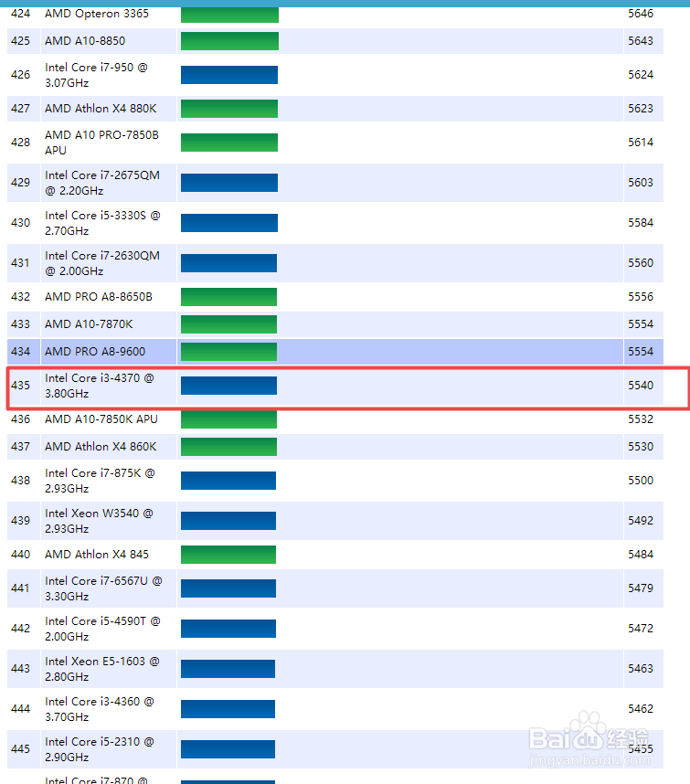Select Intel Core i5-2310 @ 2.90GHz

99,749
